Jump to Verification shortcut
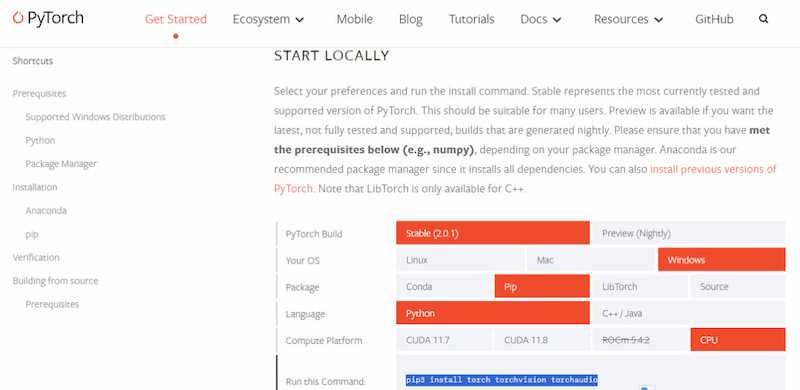 (x=36, y=257)
